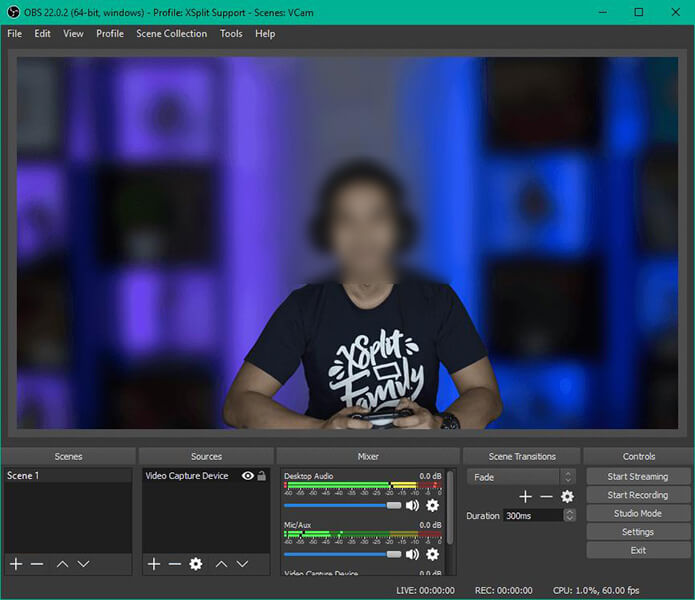This screenshot has width=695, height=600.
Task: Click the Desktop Audio label in Mixer
Action: click(x=308, y=476)
